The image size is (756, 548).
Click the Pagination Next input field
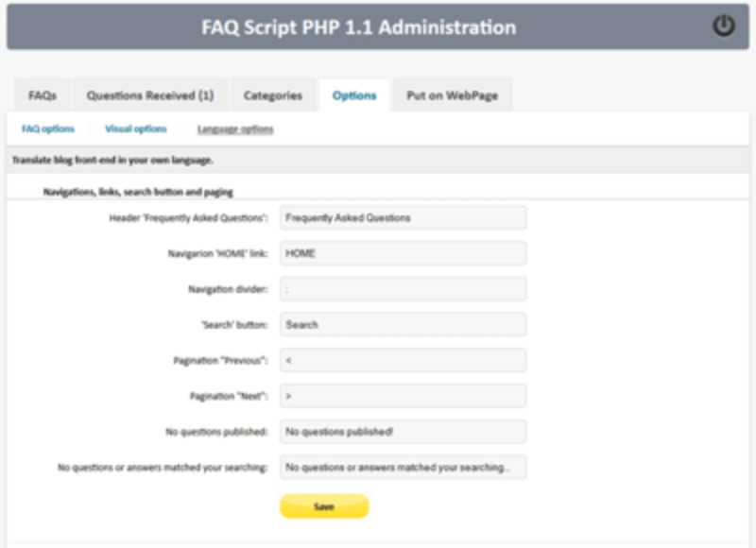click(x=404, y=396)
